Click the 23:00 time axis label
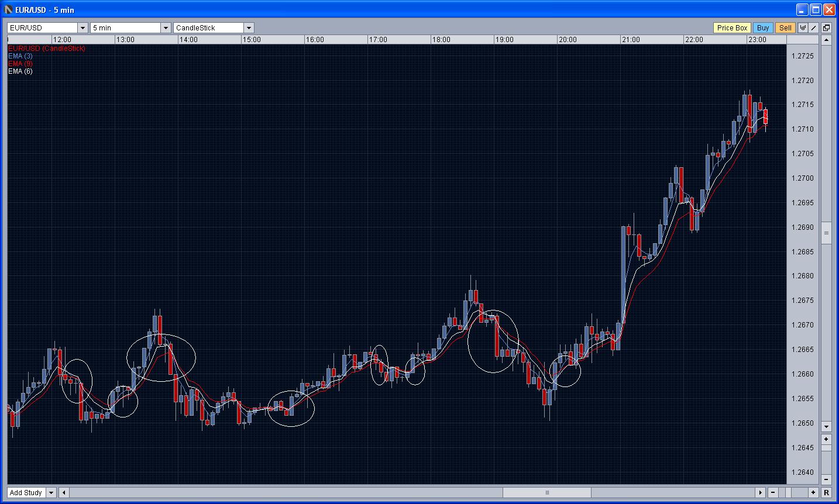 (757, 40)
